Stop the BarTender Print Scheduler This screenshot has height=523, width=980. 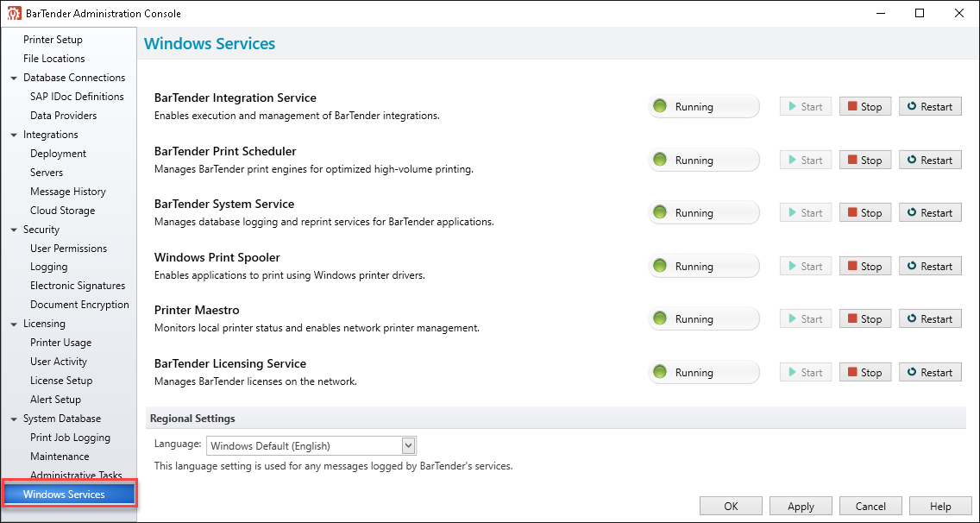point(865,161)
